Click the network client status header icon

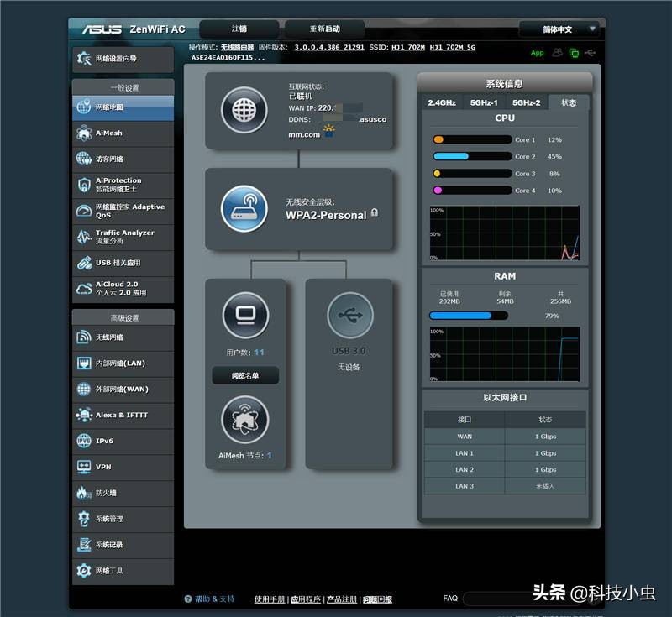tap(574, 53)
